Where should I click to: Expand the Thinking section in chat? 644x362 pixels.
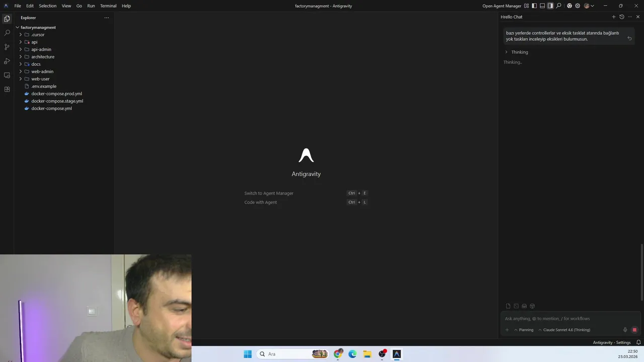point(517,52)
